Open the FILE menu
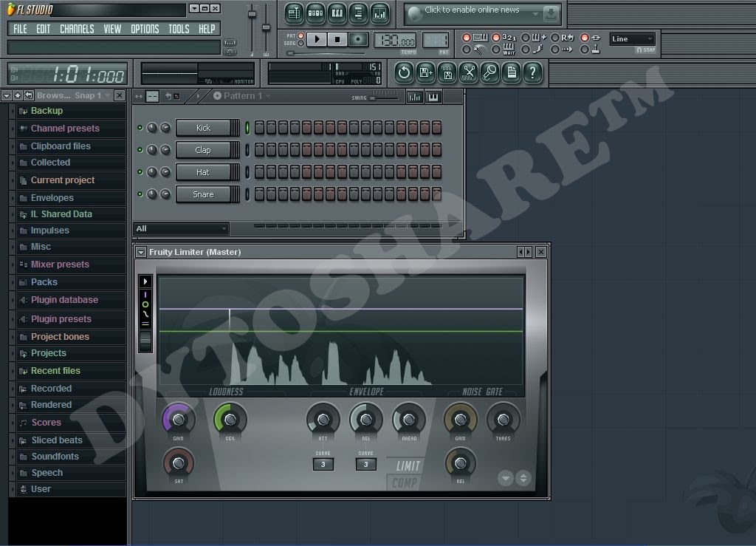 tap(20, 29)
